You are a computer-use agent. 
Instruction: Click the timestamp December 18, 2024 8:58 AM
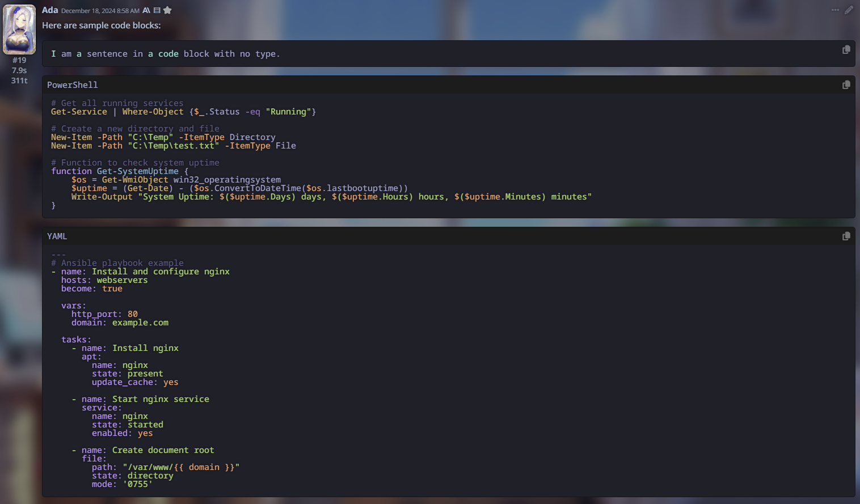[x=100, y=11]
